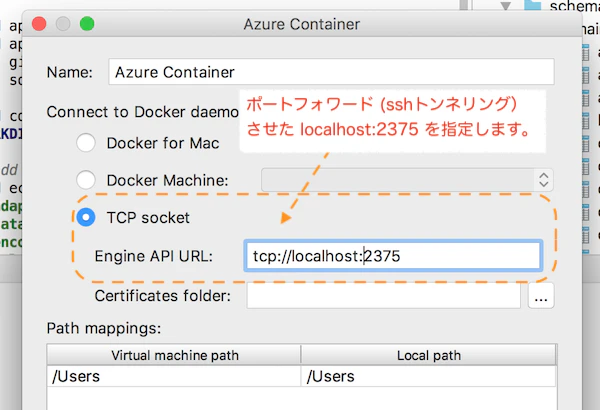Select the /Users local path cell
The image size is (600, 410).
[x=429, y=376]
